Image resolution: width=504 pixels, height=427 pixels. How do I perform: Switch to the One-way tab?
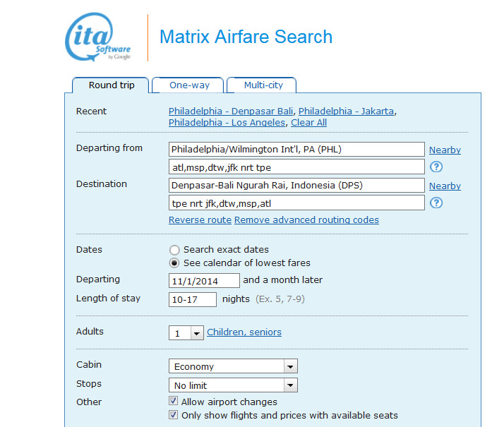189,85
